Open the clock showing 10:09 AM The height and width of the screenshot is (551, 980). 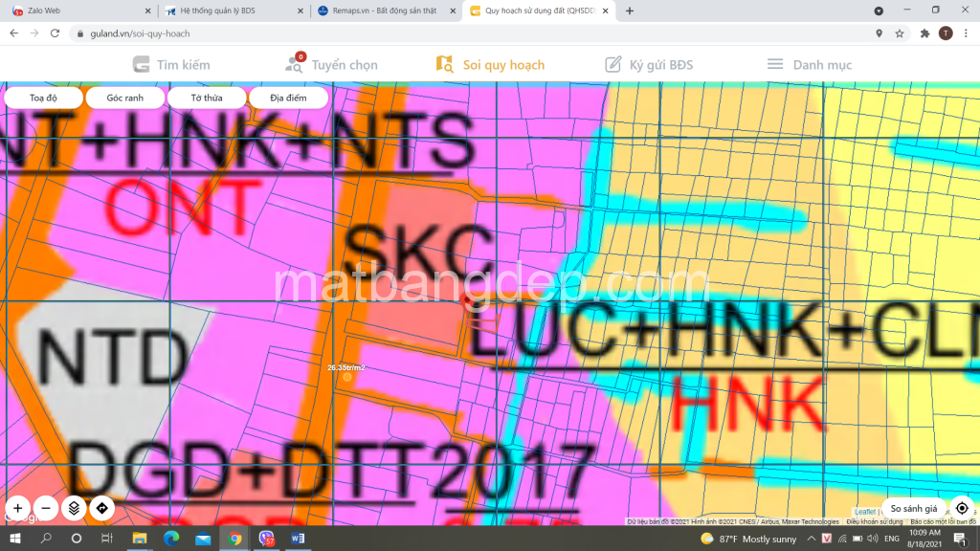pos(925,539)
